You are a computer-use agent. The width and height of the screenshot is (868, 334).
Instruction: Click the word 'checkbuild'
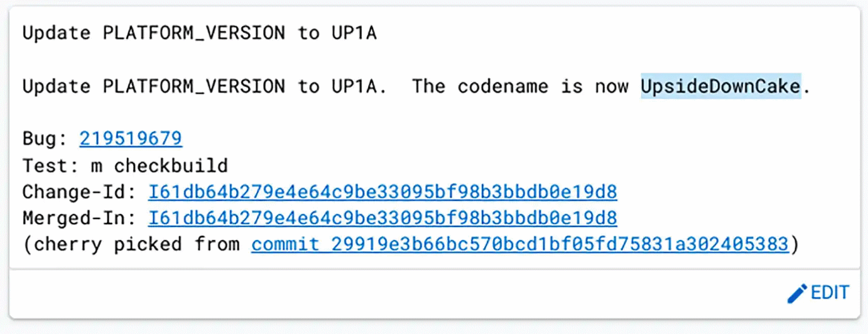pyautogui.click(x=171, y=166)
